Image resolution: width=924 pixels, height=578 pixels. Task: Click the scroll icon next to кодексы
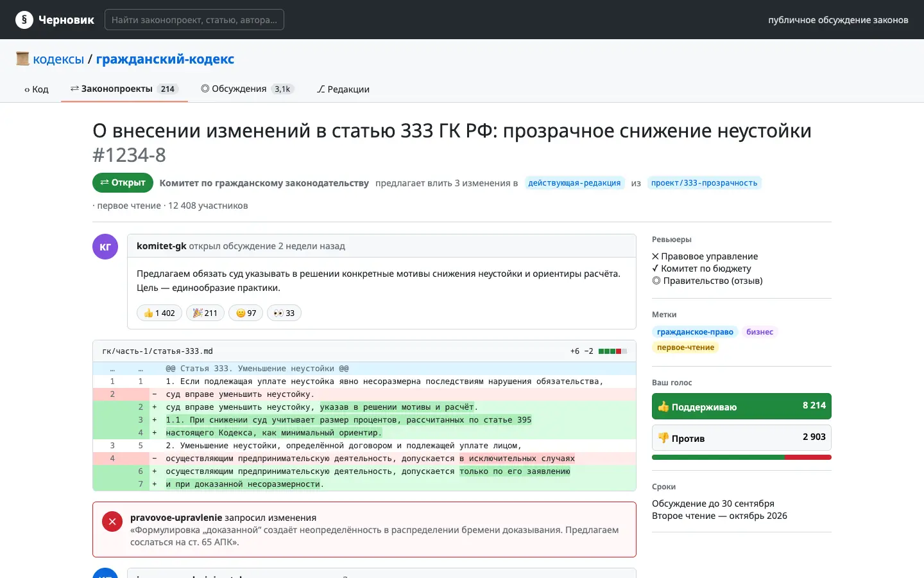click(x=22, y=59)
